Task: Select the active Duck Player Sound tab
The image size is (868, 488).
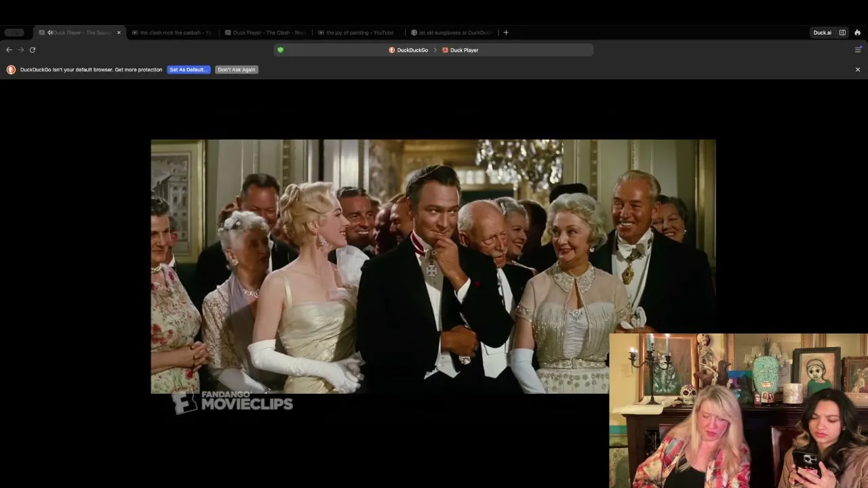Action: (79, 33)
